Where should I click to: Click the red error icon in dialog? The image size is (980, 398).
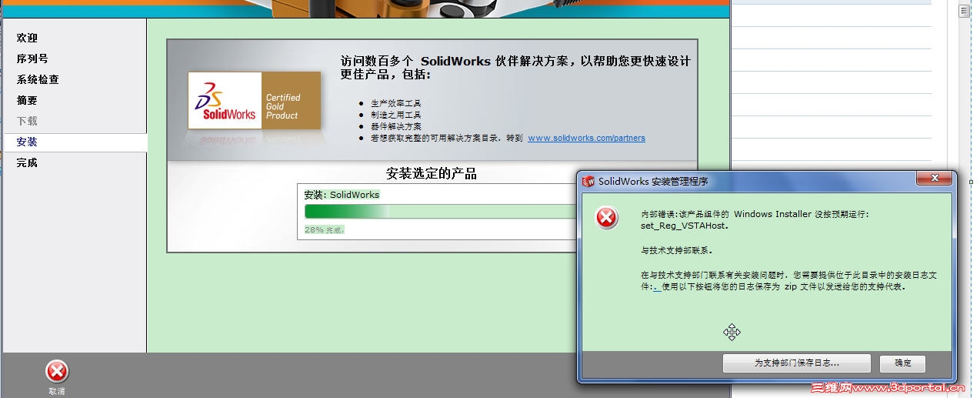pyautogui.click(x=607, y=219)
